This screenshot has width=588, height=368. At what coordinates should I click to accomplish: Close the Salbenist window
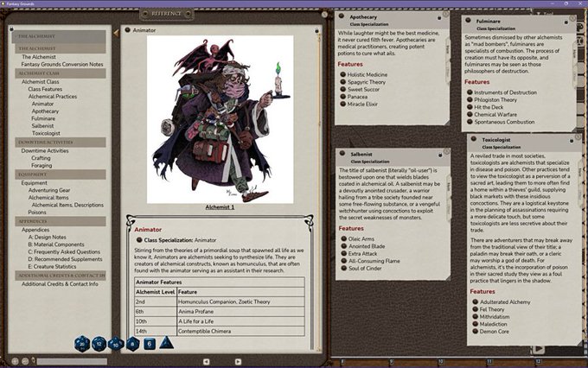click(446, 151)
